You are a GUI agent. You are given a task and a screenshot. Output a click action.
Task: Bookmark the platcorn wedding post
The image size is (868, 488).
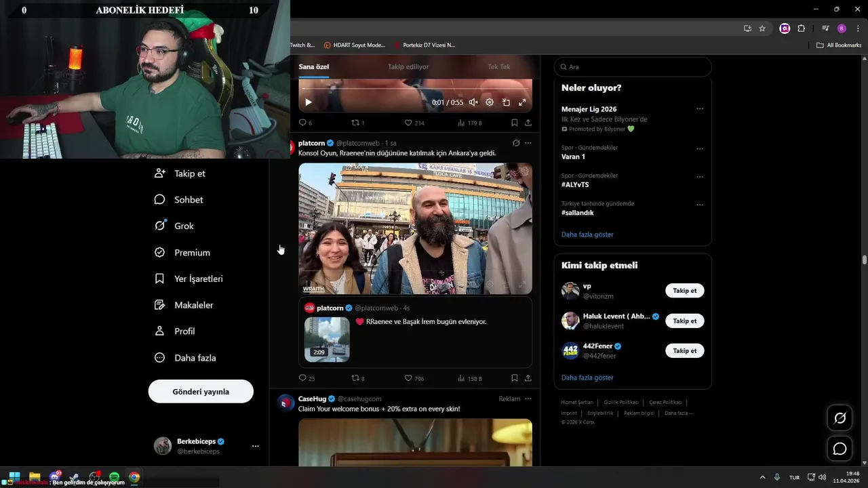pyautogui.click(x=515, y=378)
